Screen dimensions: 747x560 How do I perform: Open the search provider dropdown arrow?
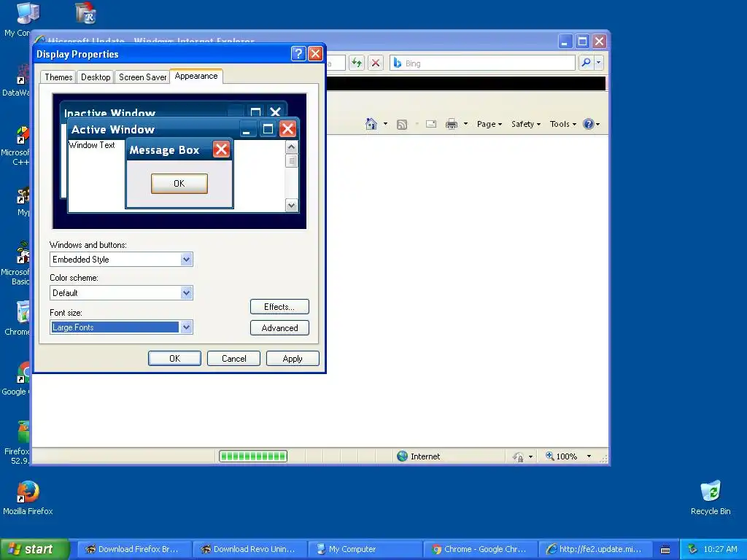(599, 63)
